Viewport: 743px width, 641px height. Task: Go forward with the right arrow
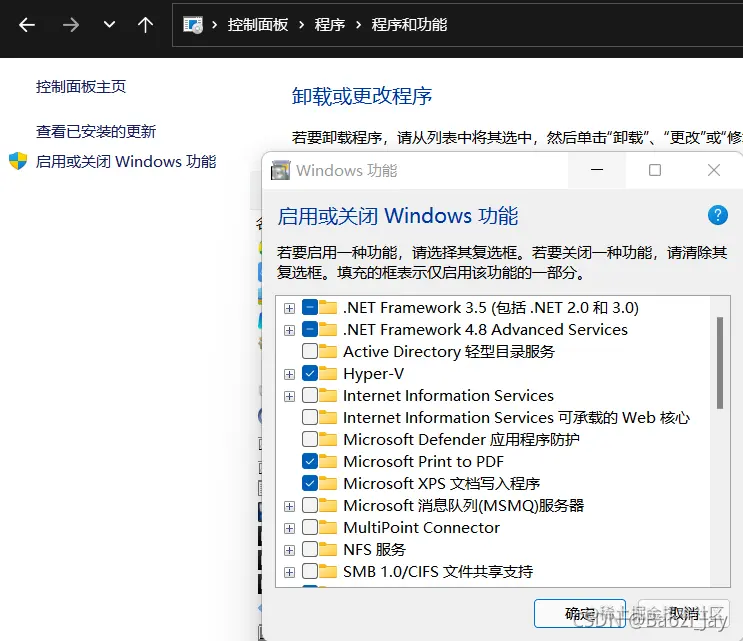tap(71, 25)
